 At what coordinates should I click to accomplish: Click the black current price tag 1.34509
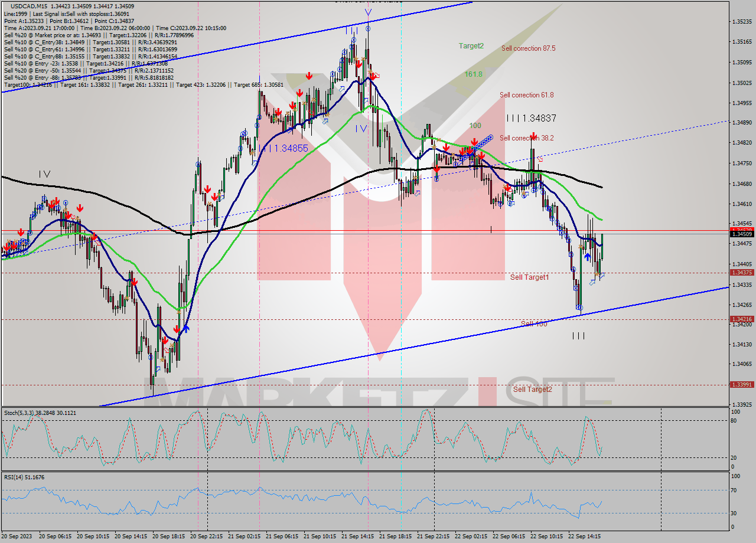click(x=742, y=234)
